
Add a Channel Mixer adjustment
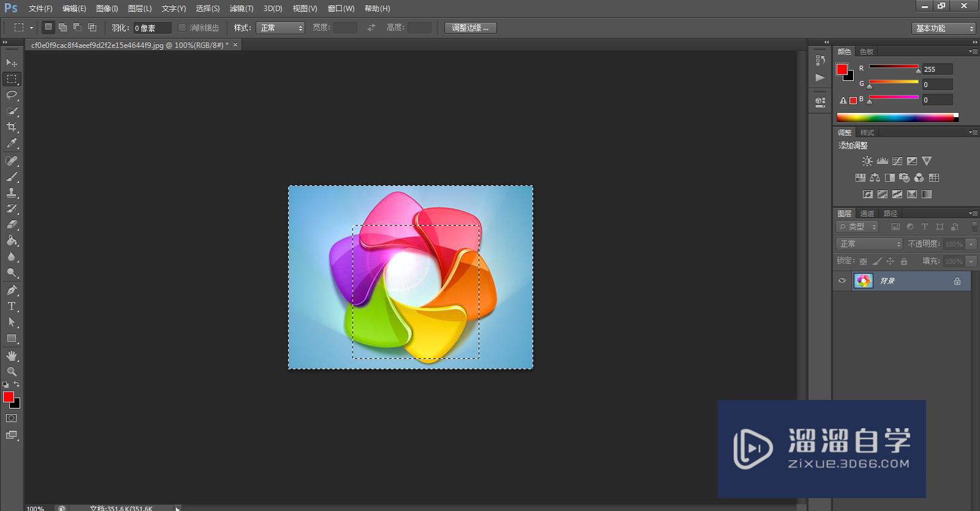tap(919, 178)
